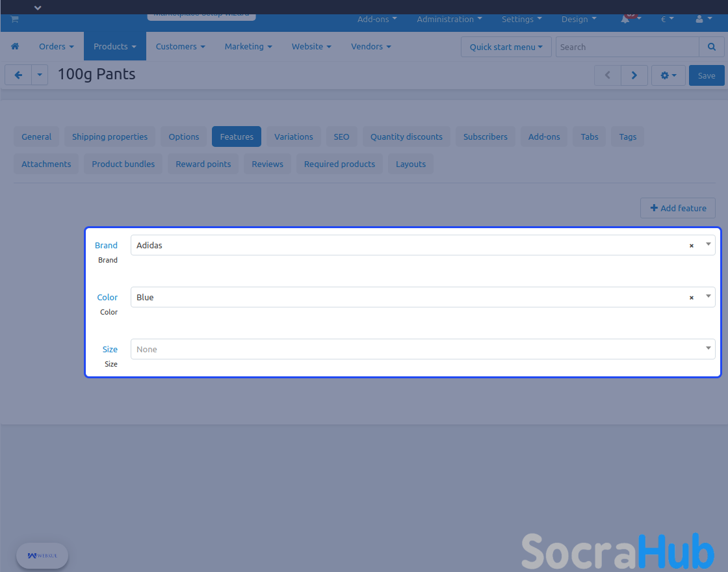Click the shopping cart icon in the top bar
Image resolution: width=728 pixels, height=572 pixels.
14,19
